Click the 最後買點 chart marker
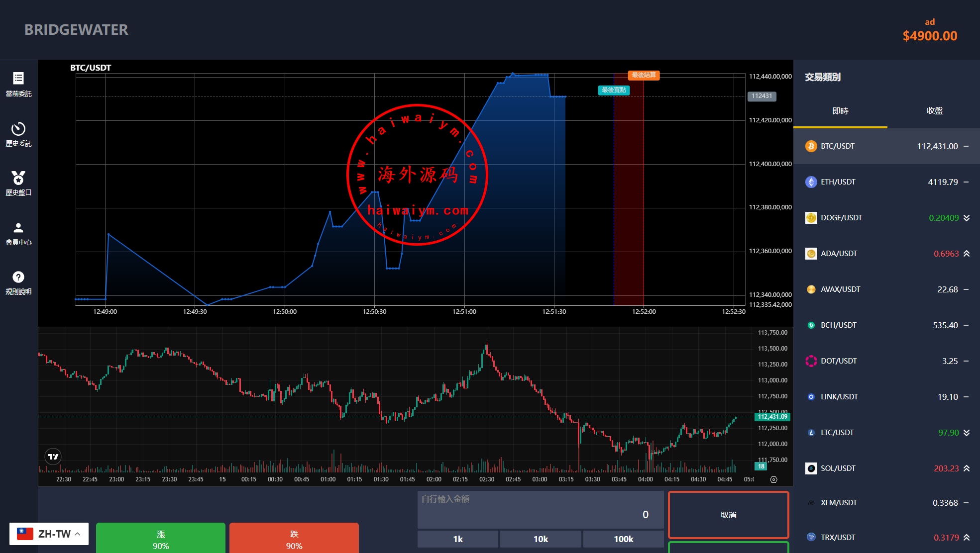 pyautogui.click(x=614, y=90)
